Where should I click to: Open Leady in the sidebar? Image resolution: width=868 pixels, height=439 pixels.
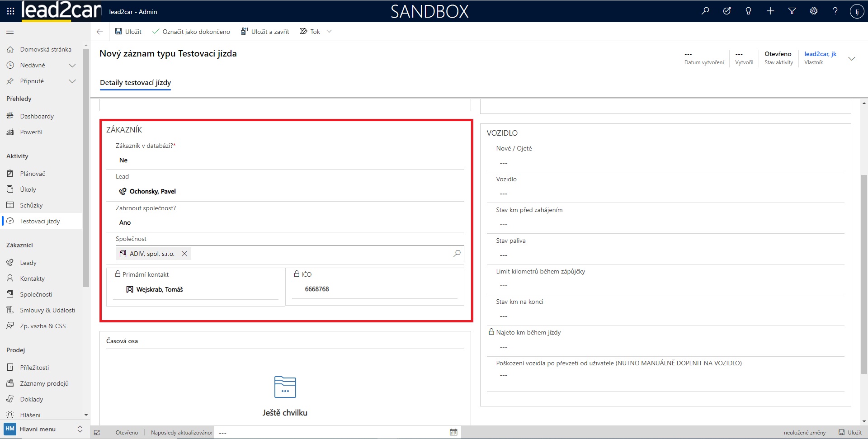pyautogui.click(x=28, y=263)
